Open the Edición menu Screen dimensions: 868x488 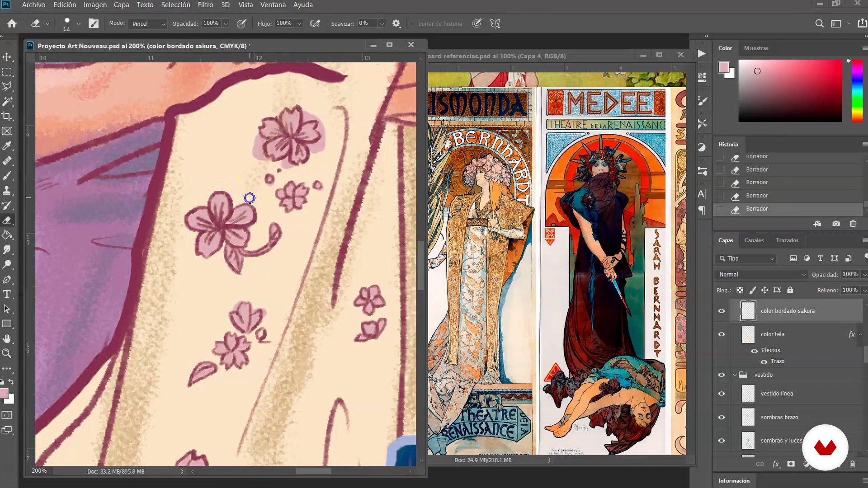(65, 5)
